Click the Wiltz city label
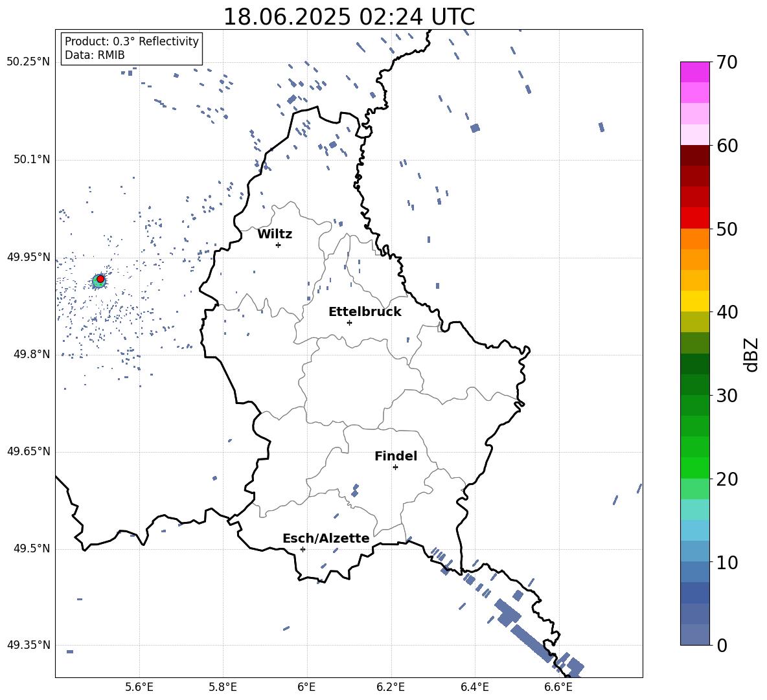Screen dimensions: 767x700 [x=275, y=234]
